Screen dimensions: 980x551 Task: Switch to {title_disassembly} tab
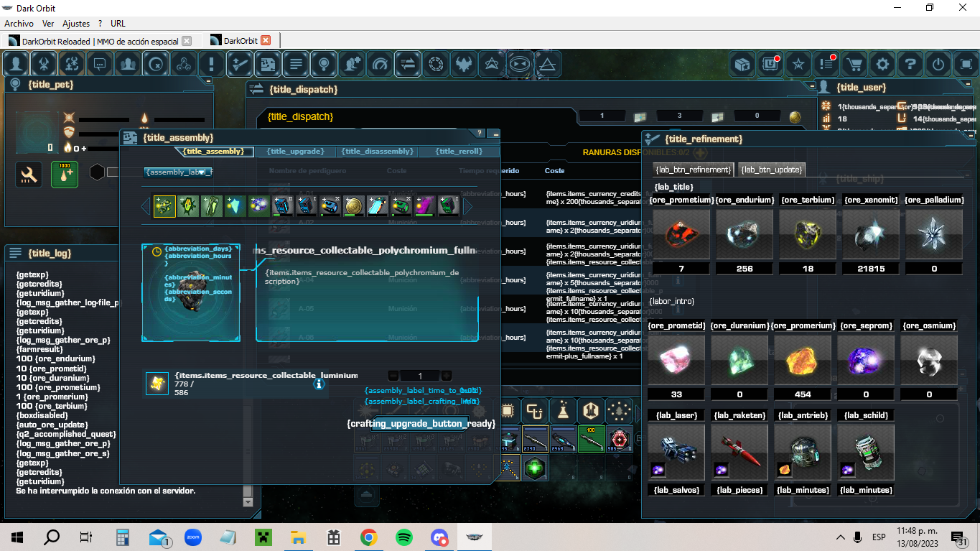(377, 152)
